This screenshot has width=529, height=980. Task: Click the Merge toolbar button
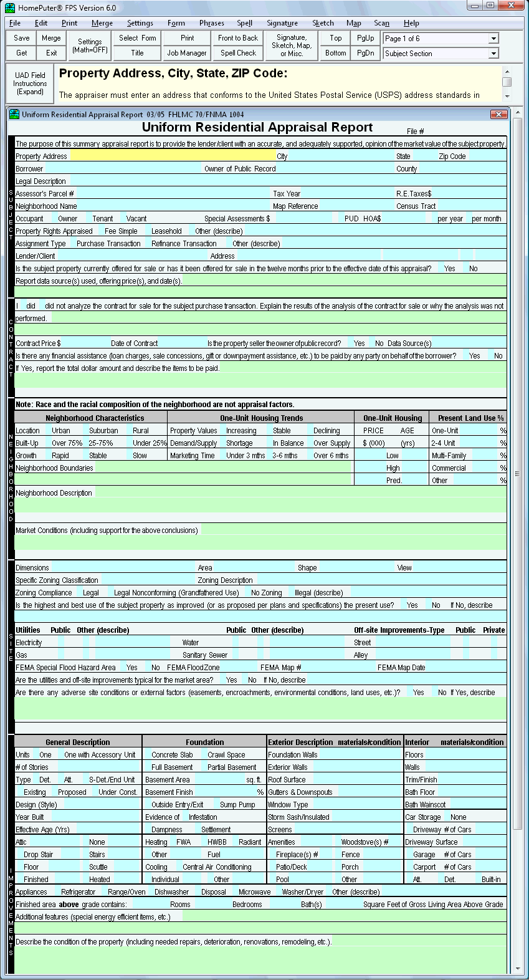coord(51,38)
